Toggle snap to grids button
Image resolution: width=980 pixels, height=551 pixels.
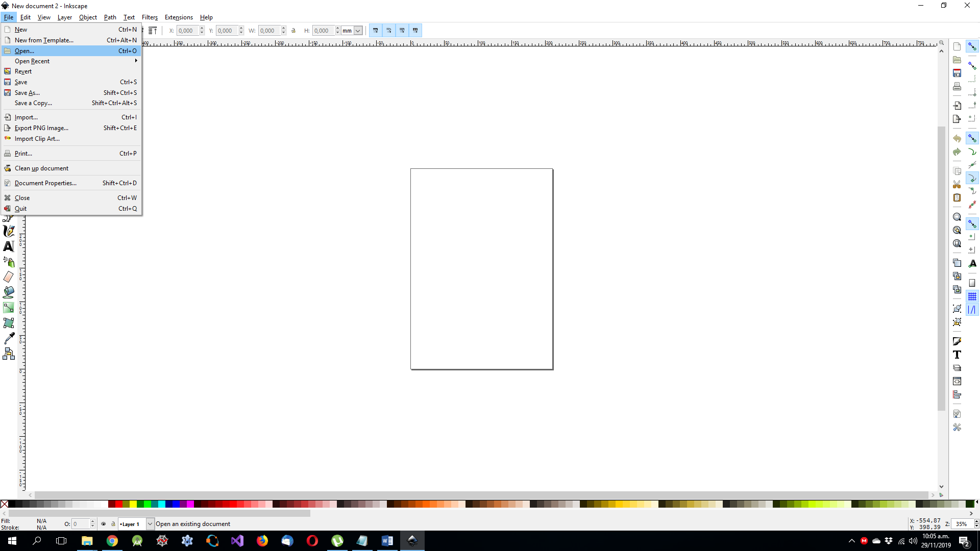[972, 296]
